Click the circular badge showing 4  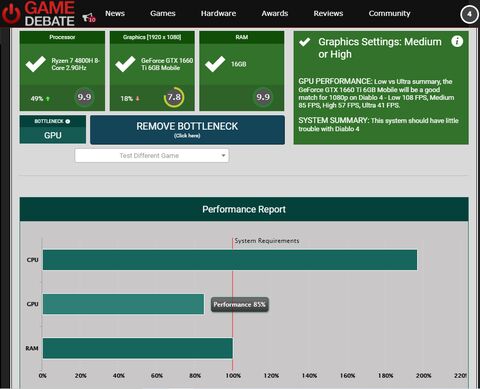pyautogui.click(x=469, y=14)
